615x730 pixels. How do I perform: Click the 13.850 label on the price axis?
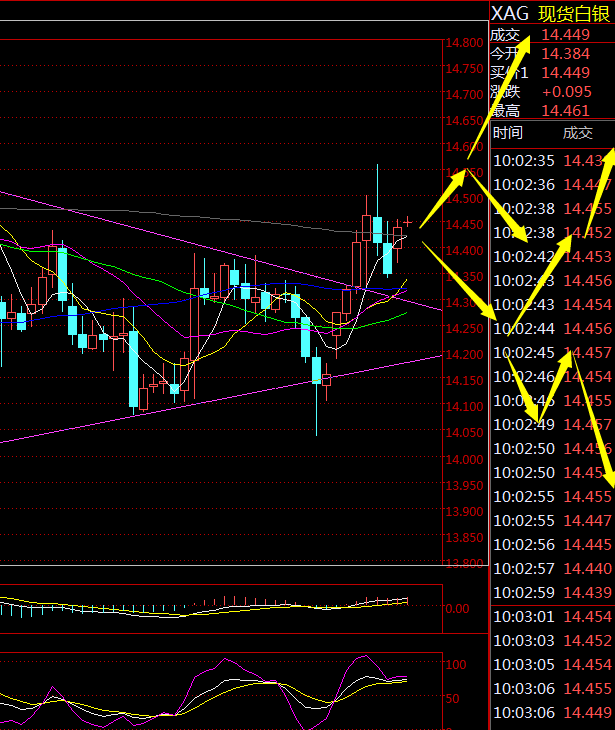[464, 538]
